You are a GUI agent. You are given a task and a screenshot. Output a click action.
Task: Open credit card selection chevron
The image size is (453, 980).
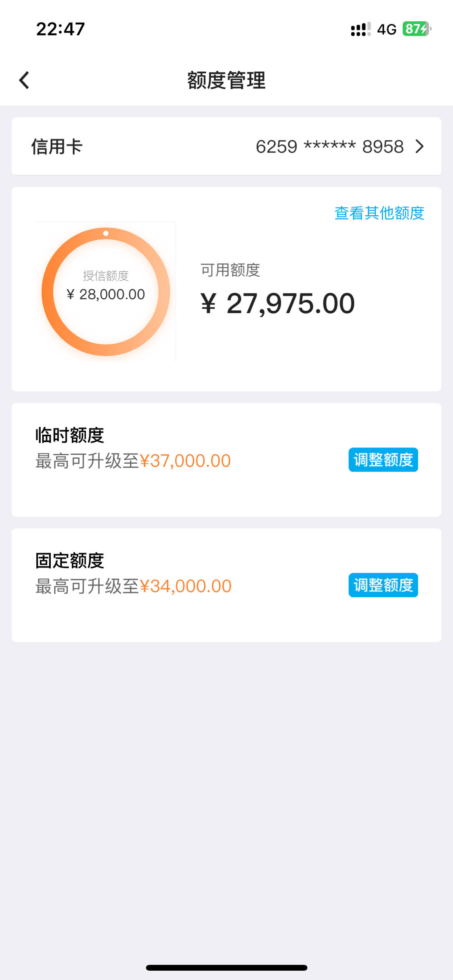420,146
